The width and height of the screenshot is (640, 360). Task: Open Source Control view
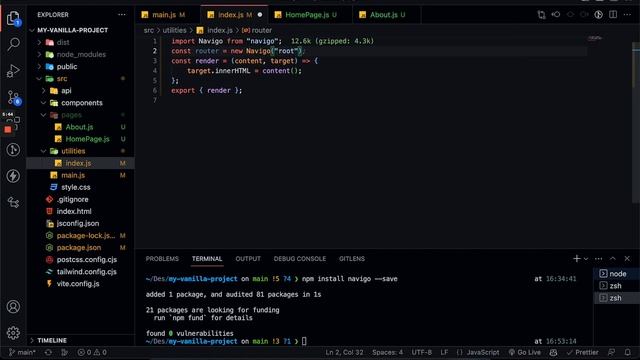[13, 98]
